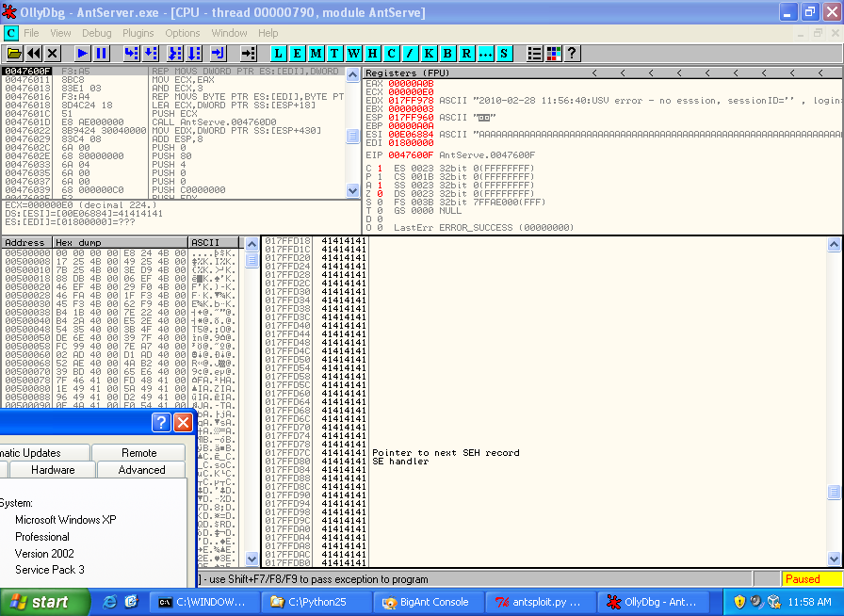Click the Execute till return icon
The width and height of the screenshot is (844, 616).
218,54
